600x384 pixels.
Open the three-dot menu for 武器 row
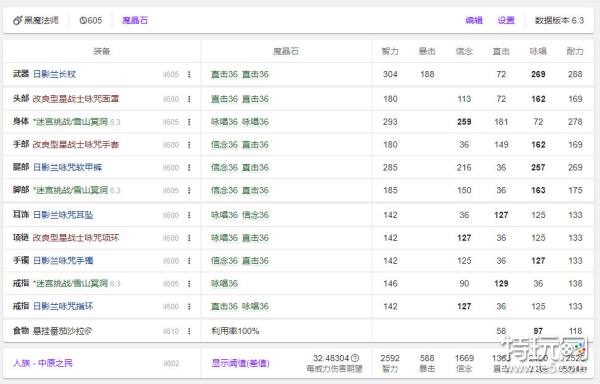[189, 74]
